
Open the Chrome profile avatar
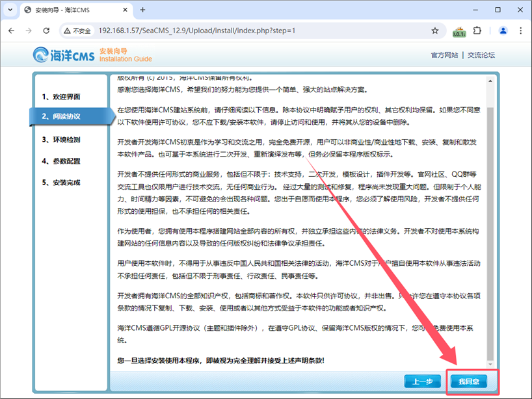[x=503, y=31]
